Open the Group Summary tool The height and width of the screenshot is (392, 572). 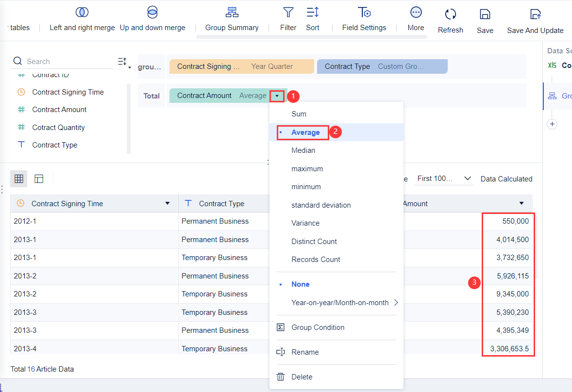coord(232,13)
